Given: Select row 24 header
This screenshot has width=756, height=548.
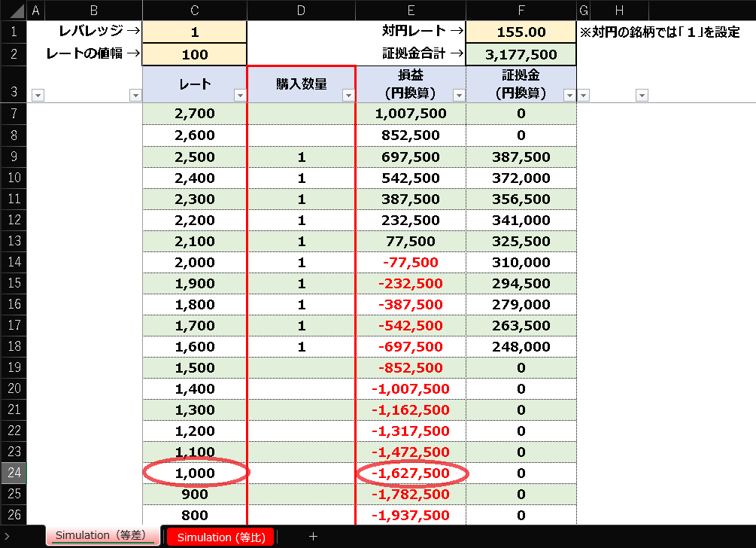Looking at the screenshot, I should pos(14,473).
